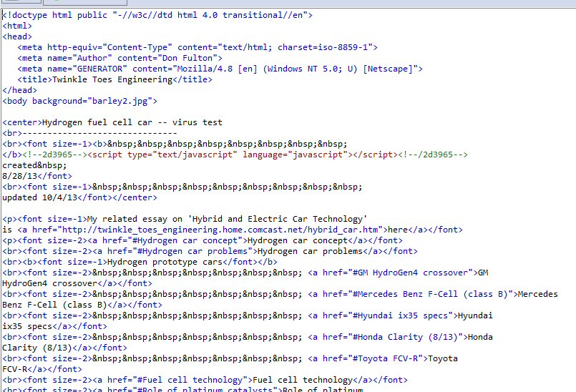Screen dimensions: 576x392
Task: Click the "barley2.jpg" body background value
Action: click(119, 101)
